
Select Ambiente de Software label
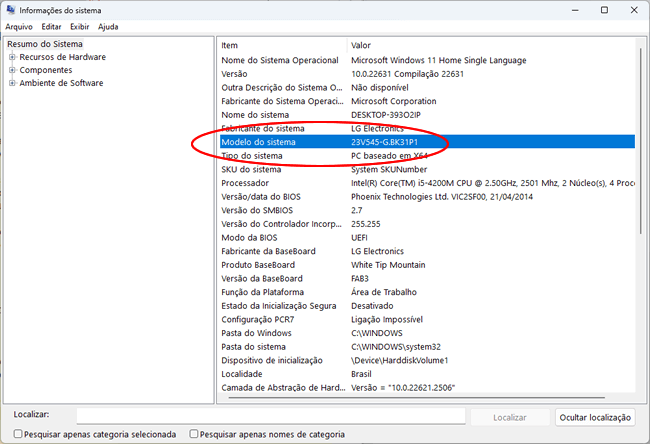click(61, 82)
